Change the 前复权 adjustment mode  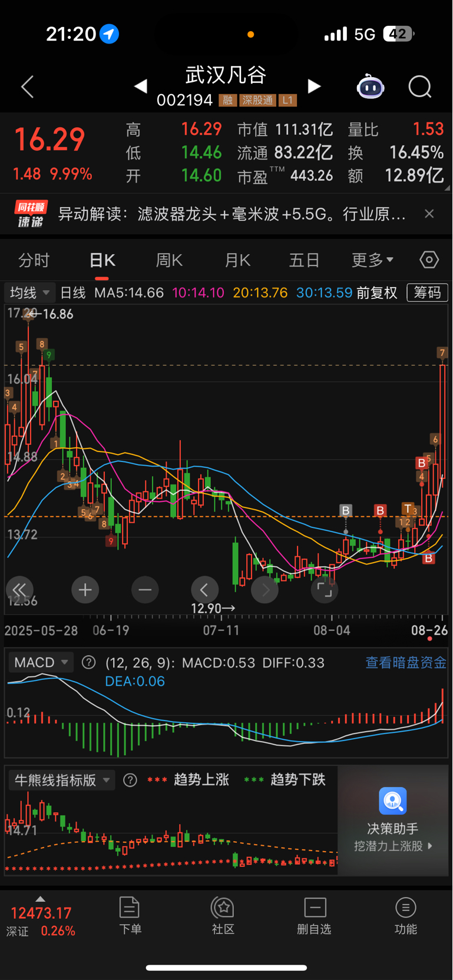[x=377, y=293]
